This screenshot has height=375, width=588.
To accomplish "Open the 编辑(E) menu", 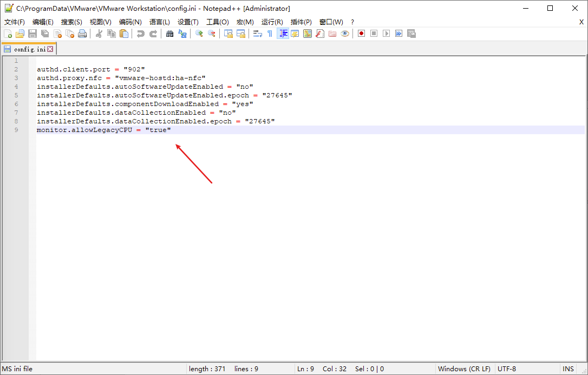I will click(43, 22).
